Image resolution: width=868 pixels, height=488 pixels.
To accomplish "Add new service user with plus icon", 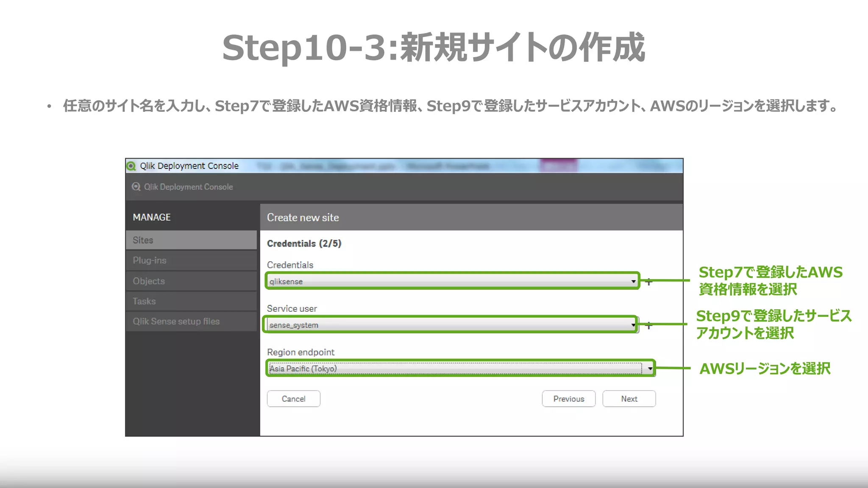I will pyautogui.click(x=648, y=325).
